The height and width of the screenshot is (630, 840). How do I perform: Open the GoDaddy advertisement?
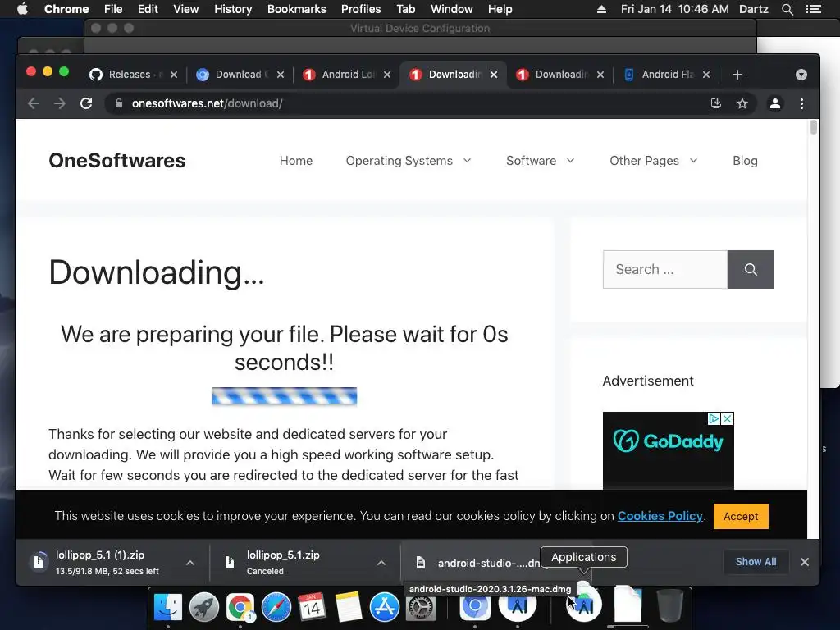point(668,450)
